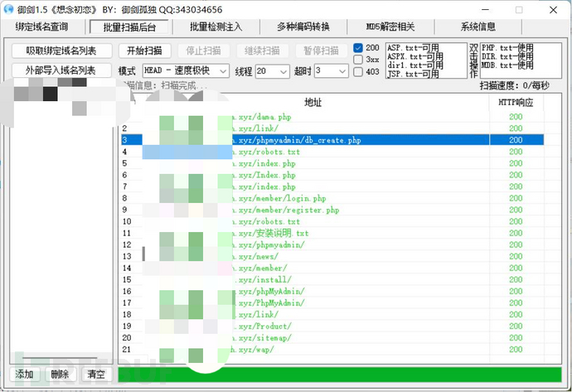Enable the 403 response checkbox

[358, 71]
